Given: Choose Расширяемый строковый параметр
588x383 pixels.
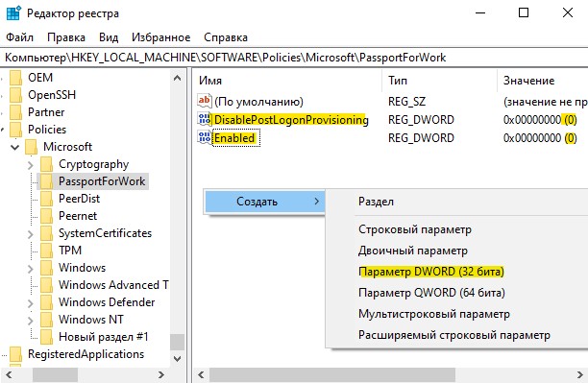Looking at the screenshot, I should 454,335.
